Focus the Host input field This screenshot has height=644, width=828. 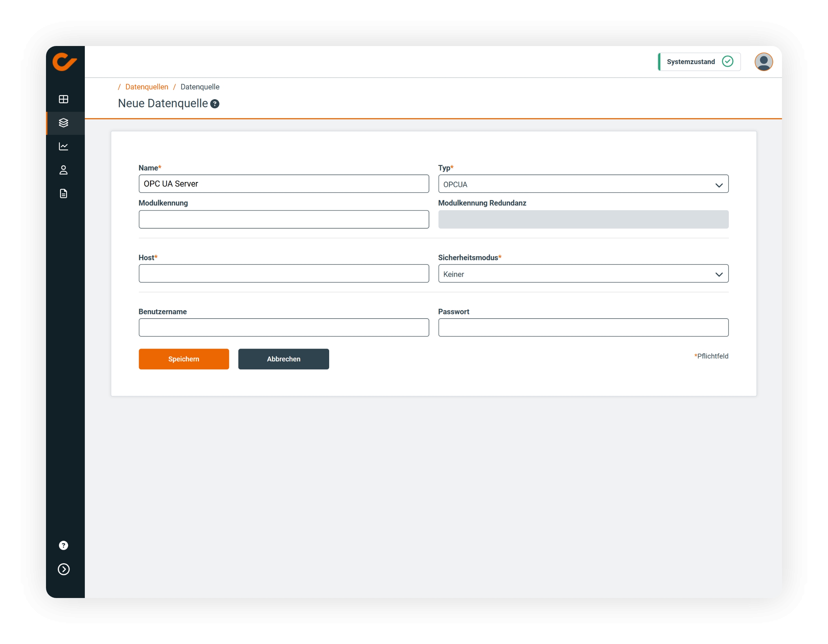click(283, 274)
